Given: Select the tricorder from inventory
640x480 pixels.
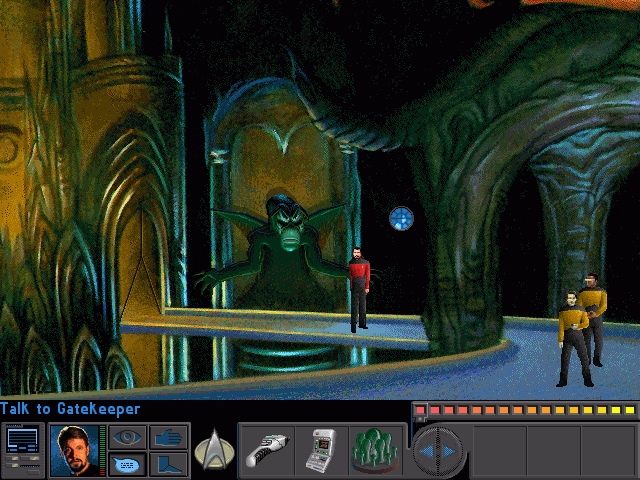Looking at the screenshot, I should [x=321, y=451].
